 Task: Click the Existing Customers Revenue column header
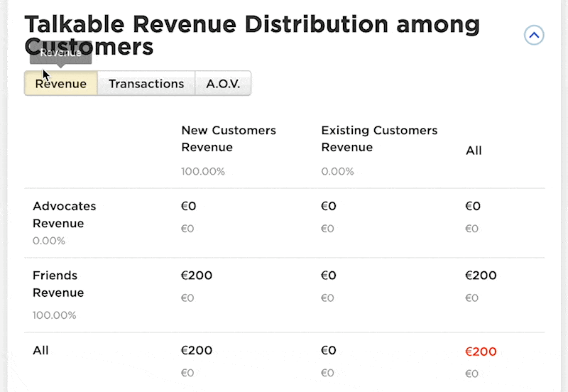pyautogui.click(x=379, y=138)
